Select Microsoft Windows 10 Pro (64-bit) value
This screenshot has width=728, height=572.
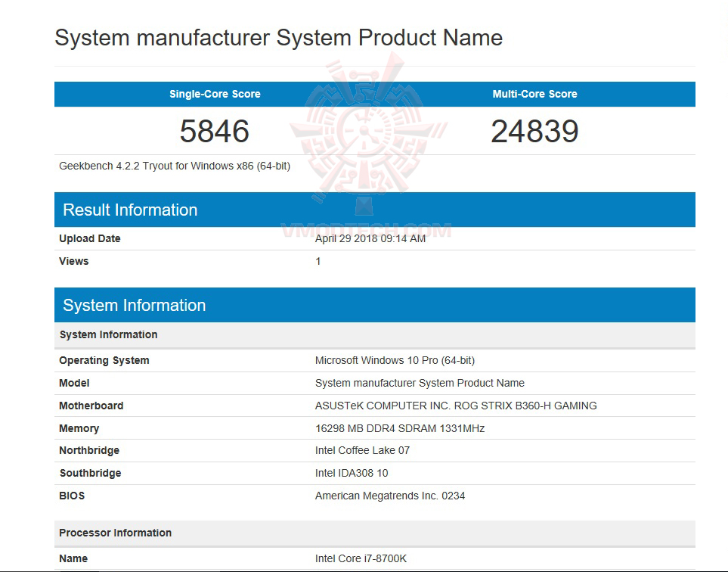tap(395, 361)
